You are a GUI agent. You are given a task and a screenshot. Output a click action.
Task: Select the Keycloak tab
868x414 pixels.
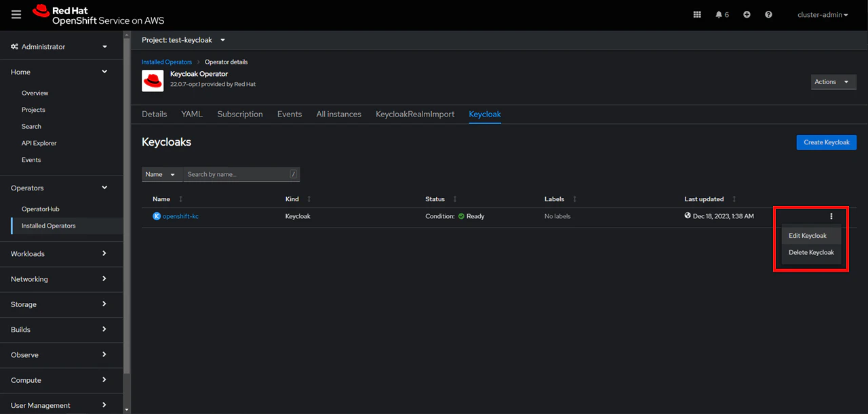[x=485, y=114]
